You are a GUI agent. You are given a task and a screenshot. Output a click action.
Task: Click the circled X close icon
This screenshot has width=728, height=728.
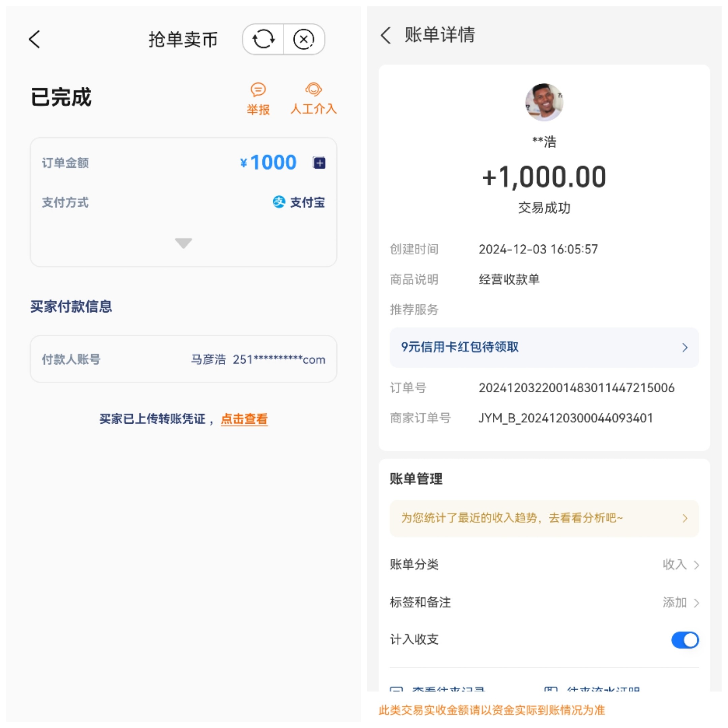coord(304,39)
